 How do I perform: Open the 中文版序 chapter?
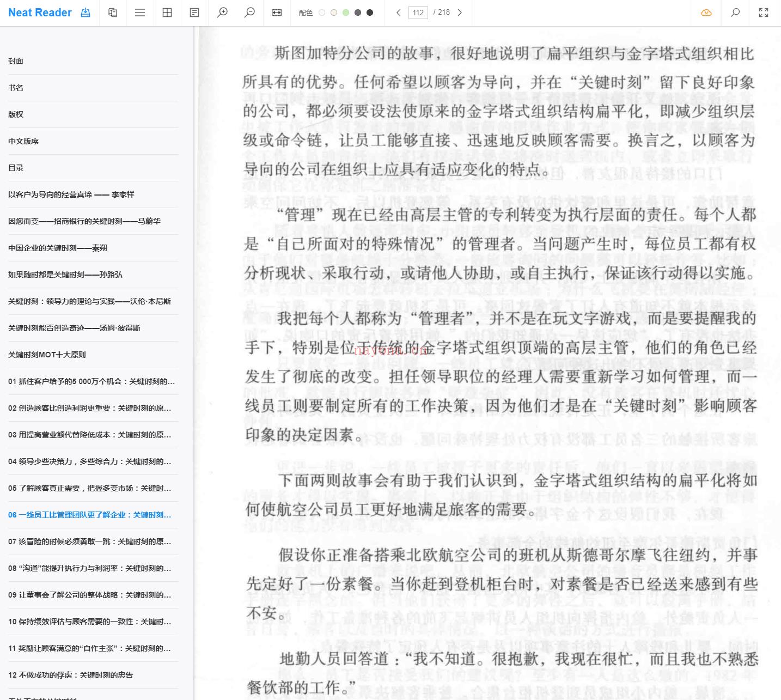(x=93, y=141)
